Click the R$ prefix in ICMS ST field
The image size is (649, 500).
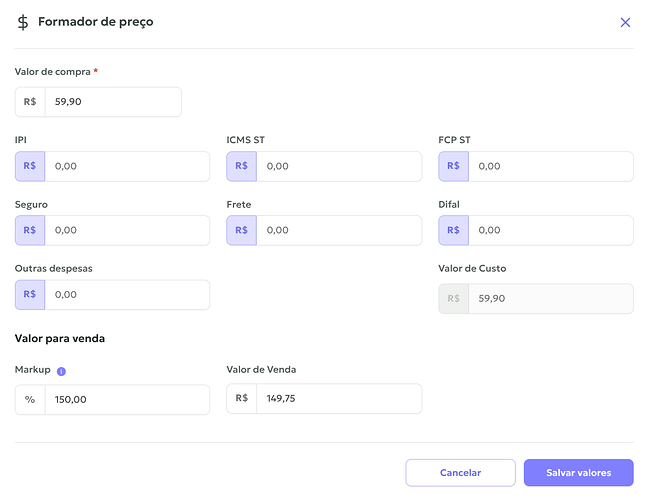242,166
